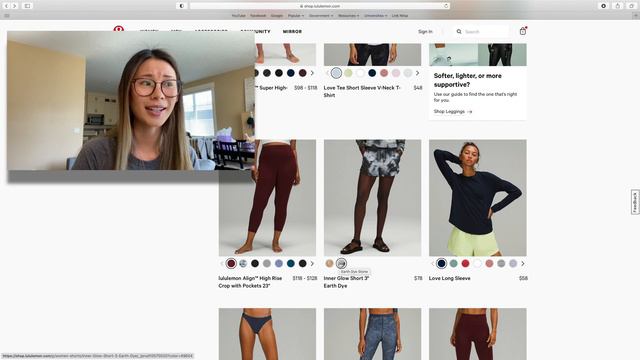Image resolution: width=640 pixels, height=360 pixels.
Task: Click the address bar URL field
Action: coord(320,6)
